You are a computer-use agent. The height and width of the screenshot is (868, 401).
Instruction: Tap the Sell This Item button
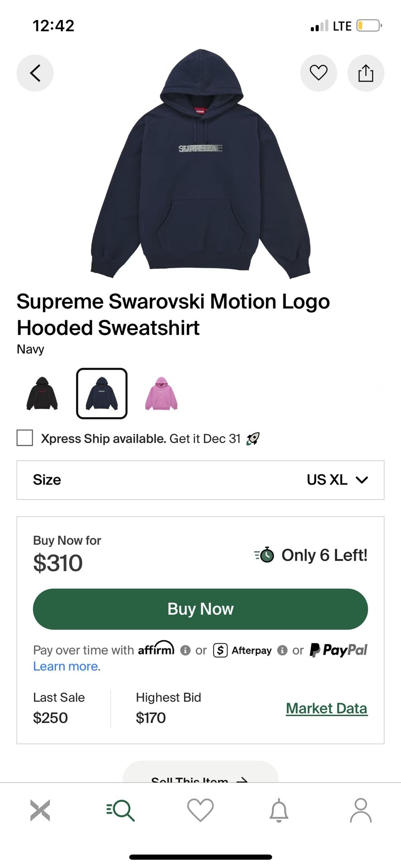[200, 775]
